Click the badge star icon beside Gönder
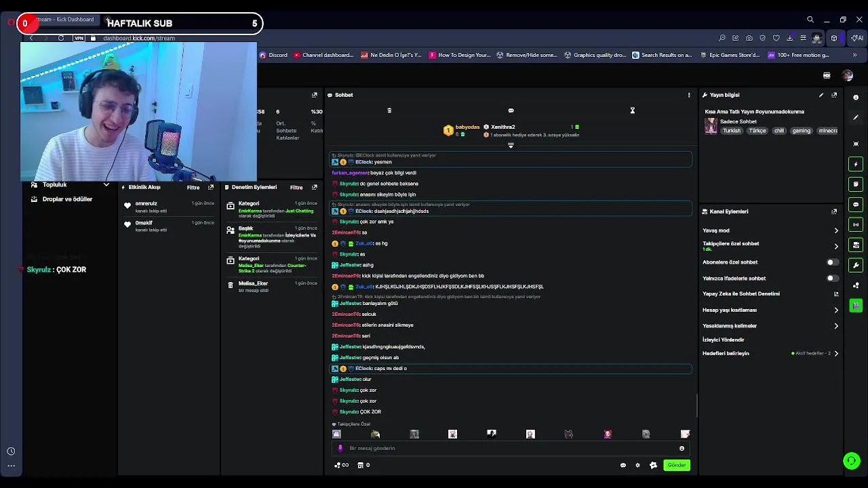The height and width of the screenshot is (488, 868). (653, 465)
